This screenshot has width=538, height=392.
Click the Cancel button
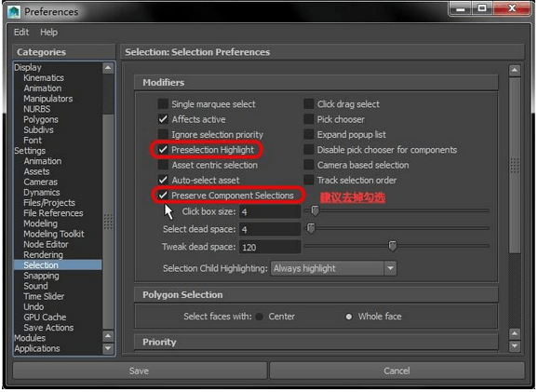point(397,371)
